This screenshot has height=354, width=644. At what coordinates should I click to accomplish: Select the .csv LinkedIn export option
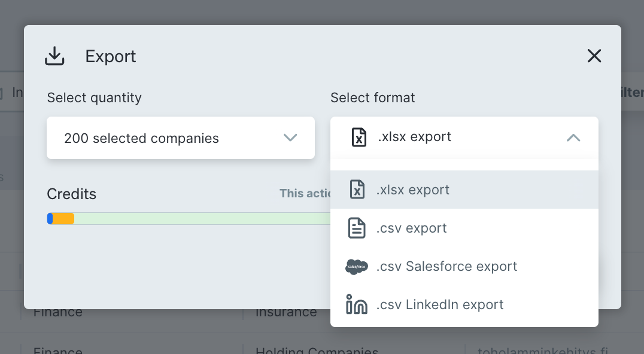point(440,305)
